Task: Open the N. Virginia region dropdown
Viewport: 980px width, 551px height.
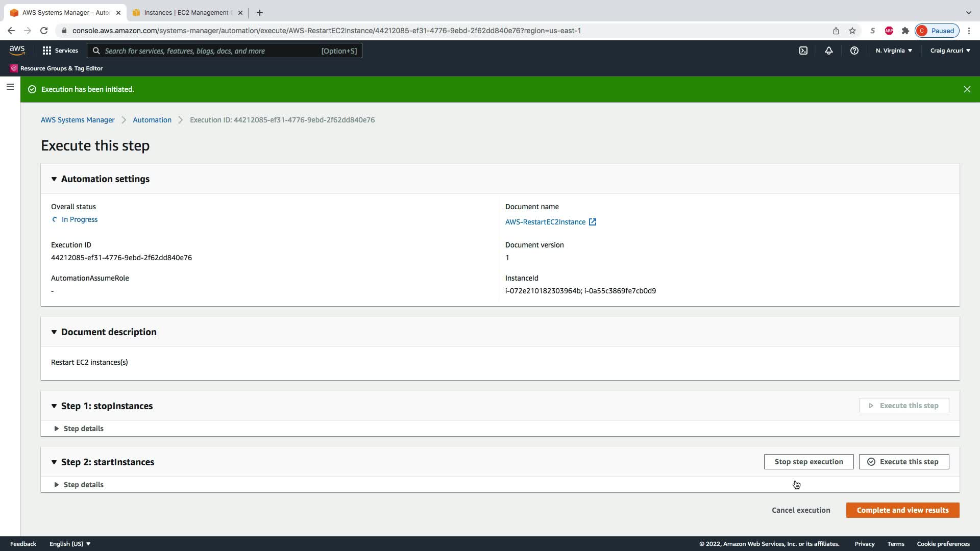Action: [x=894, y=51]
